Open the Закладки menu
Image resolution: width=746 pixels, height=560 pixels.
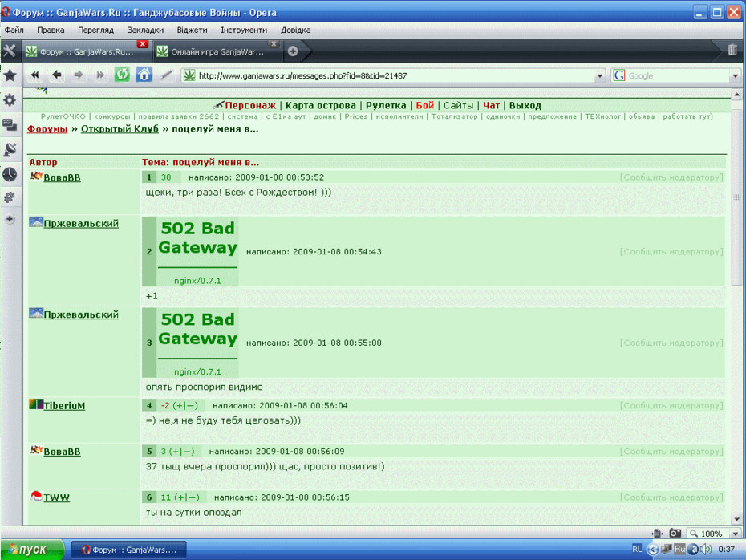tap(145, 30)
